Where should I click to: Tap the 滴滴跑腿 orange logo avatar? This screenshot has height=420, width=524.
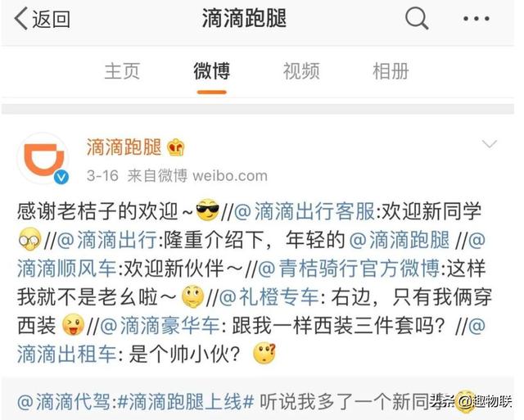coord(43,158)
